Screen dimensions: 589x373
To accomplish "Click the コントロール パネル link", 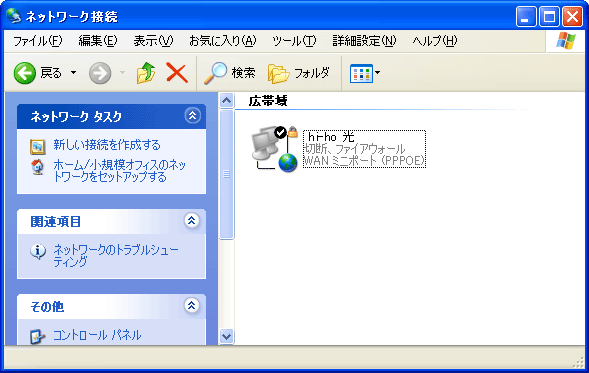I will point(97,335).
